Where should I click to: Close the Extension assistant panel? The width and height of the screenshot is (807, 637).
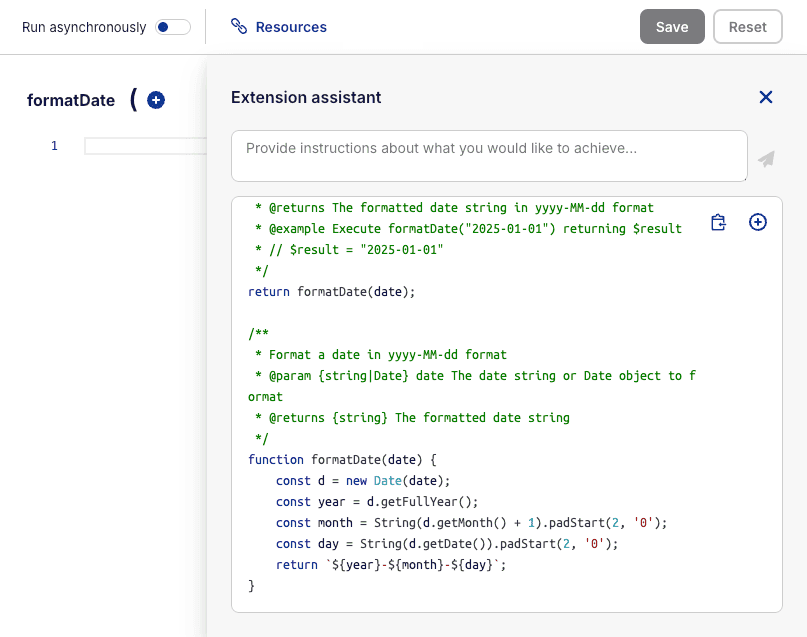766,97
